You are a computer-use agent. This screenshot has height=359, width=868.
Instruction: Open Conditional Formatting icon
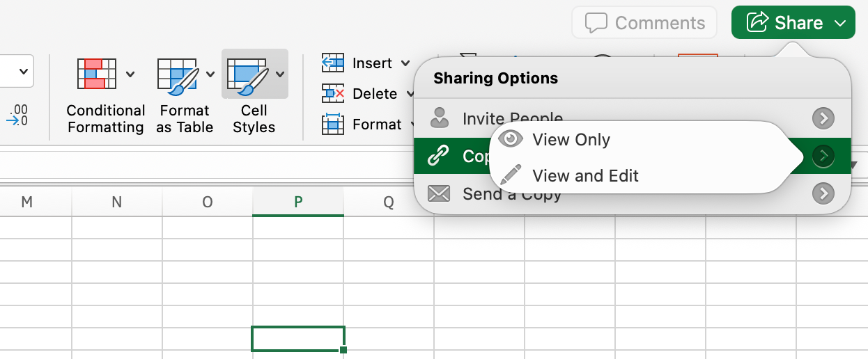click(96, 74)
